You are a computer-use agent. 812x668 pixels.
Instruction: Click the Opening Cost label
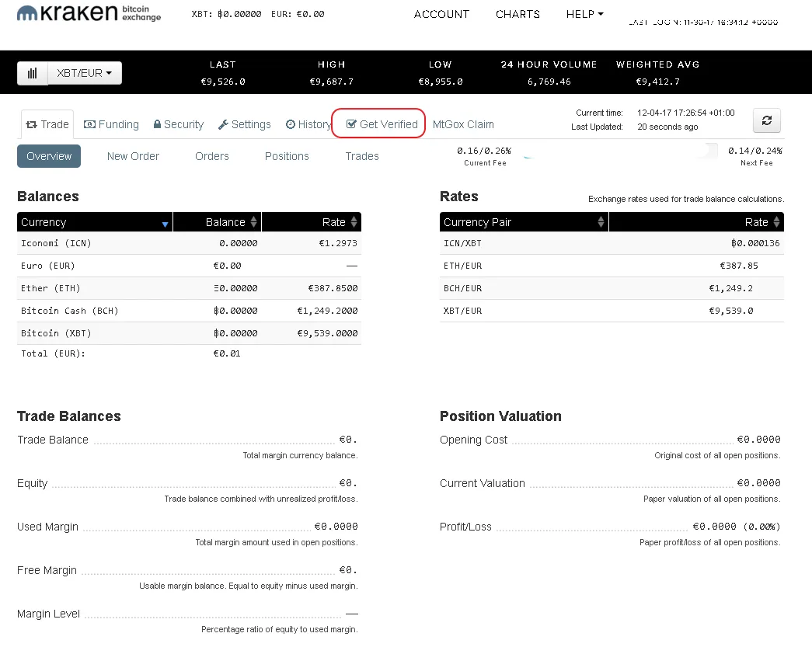[473, 440]
